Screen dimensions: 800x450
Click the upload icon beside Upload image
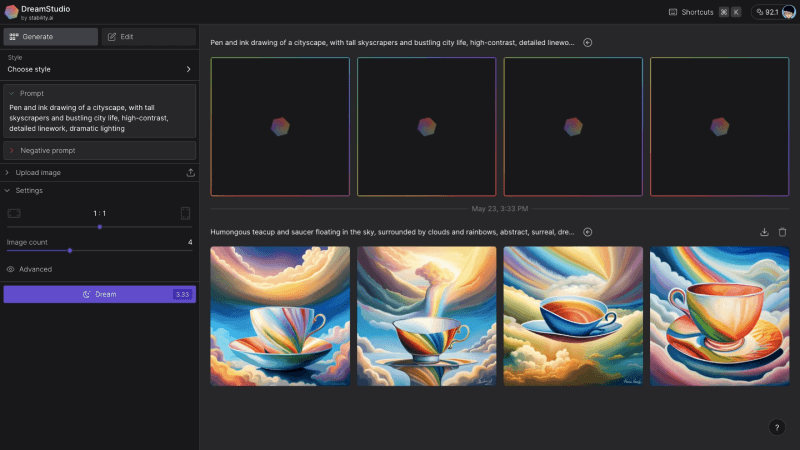tap(190, 173)
